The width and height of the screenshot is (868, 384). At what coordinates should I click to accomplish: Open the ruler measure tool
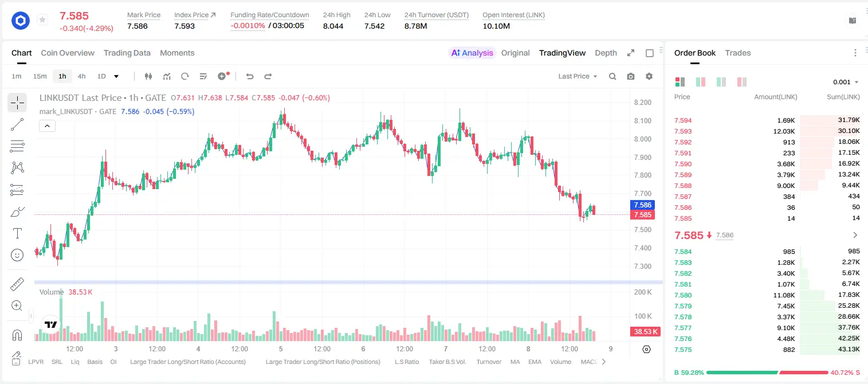(x=17, y=284)
